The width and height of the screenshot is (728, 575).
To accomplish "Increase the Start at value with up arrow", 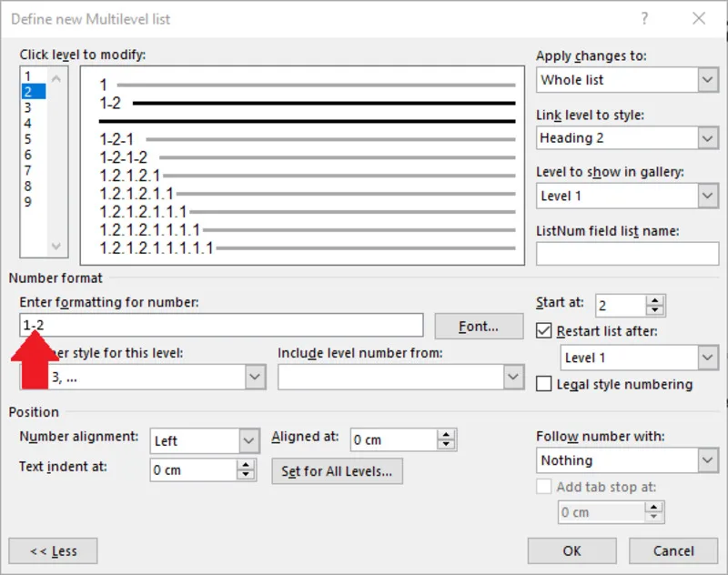I will click(x=654, y=301).
